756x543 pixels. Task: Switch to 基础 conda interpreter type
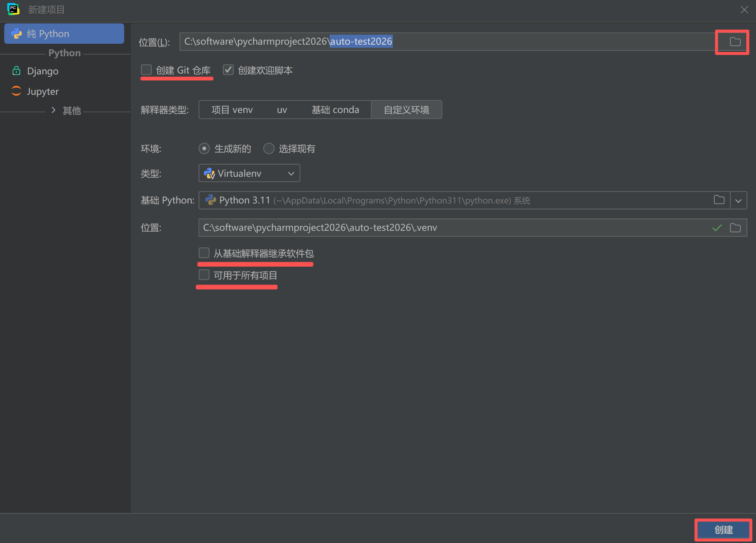(x=335, y=110)
